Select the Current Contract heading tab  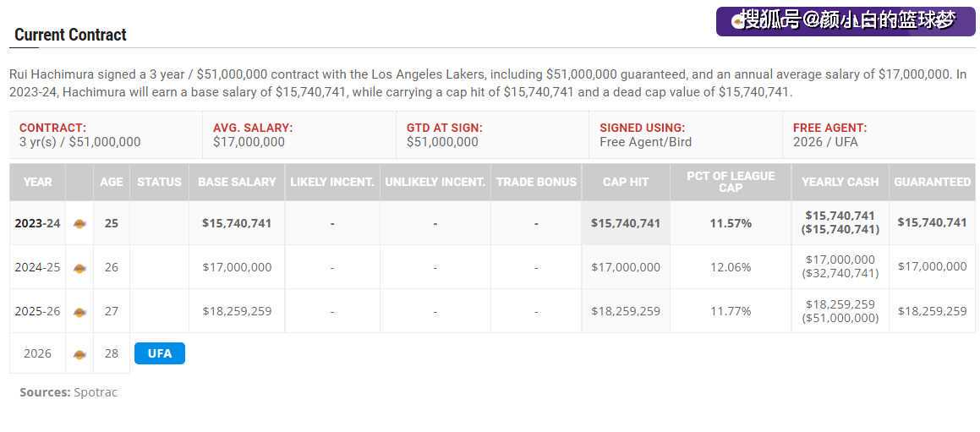70,35
